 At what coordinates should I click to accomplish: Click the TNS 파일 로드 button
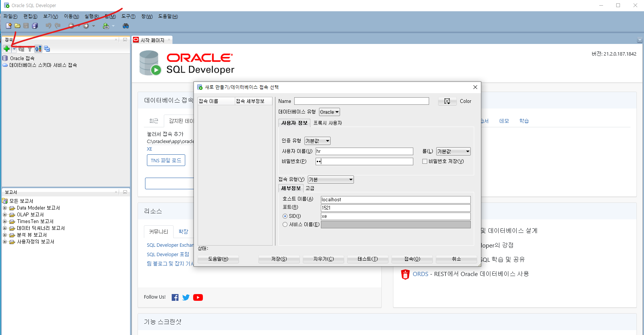[x=166, y=160]
